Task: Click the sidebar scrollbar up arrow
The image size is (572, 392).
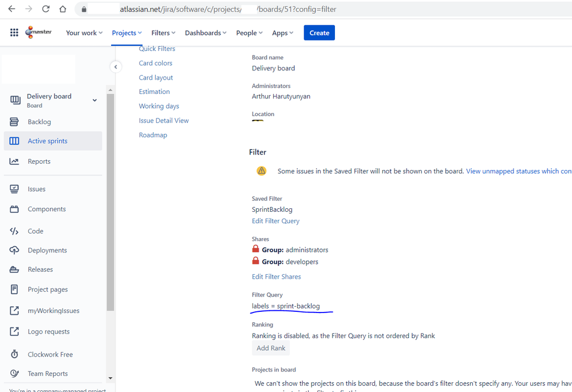Action: click(111, 90)
